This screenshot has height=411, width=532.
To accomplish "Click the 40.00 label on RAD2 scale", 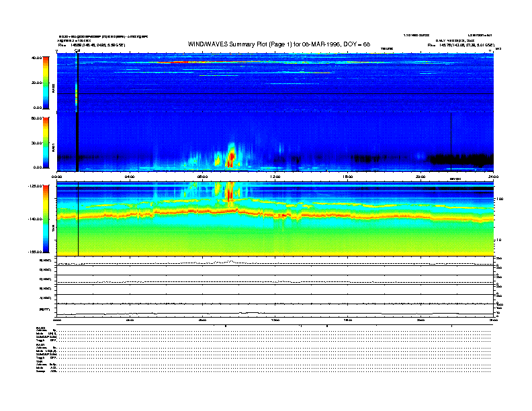I will 36,58.
